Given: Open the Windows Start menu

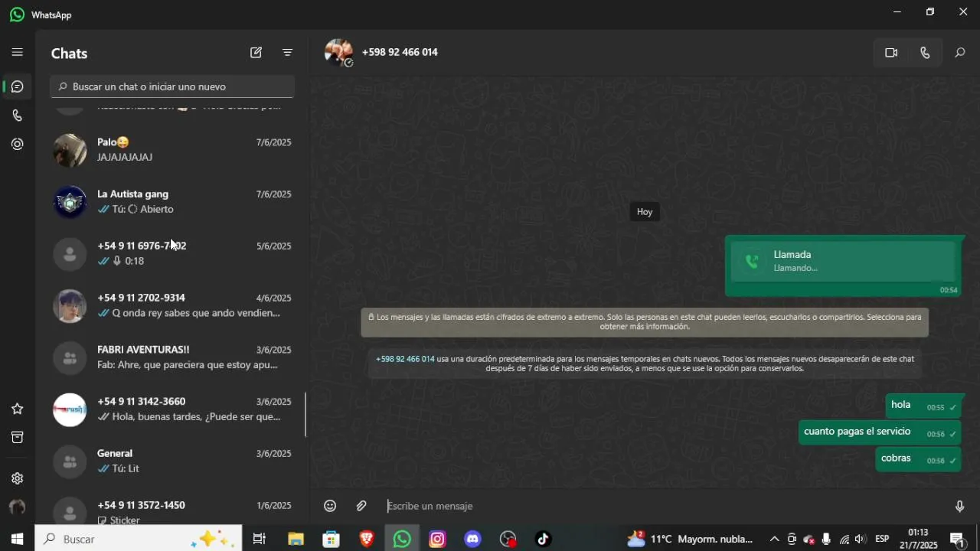Looking at the screenshot, I should pyautogui.click(x=17, y=539).
